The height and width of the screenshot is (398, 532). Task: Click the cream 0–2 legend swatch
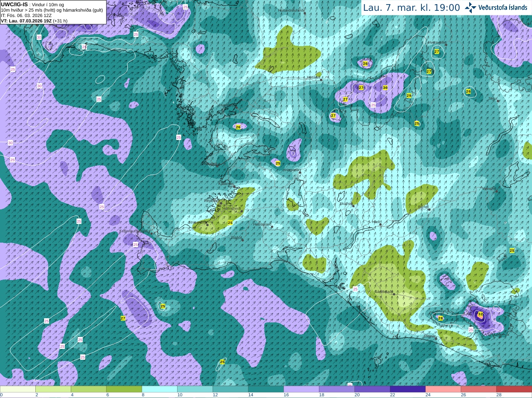click(18, 389)
